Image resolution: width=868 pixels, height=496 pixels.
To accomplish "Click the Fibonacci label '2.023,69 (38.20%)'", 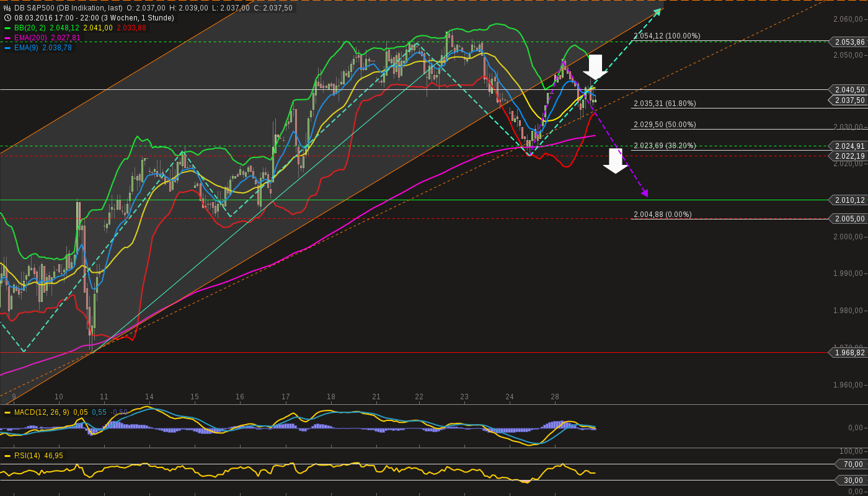I will pos(665,146).
